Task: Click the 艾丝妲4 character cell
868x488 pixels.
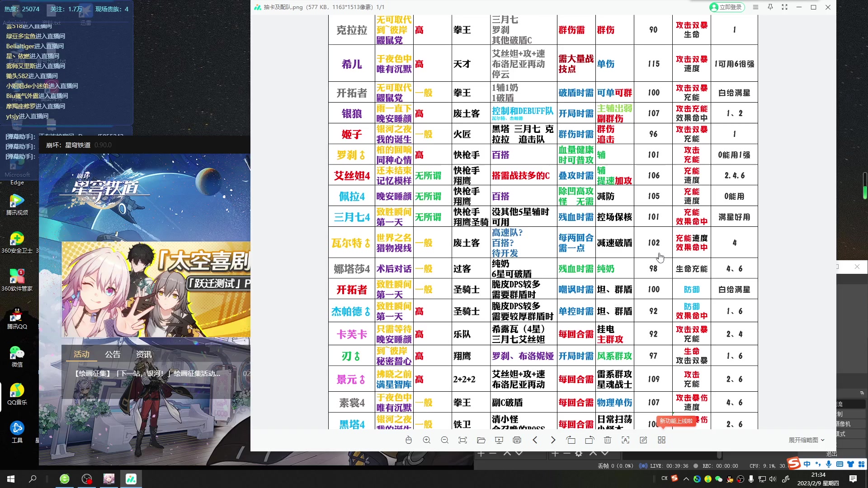Action: pyautogui.click(x=352, y=175)
